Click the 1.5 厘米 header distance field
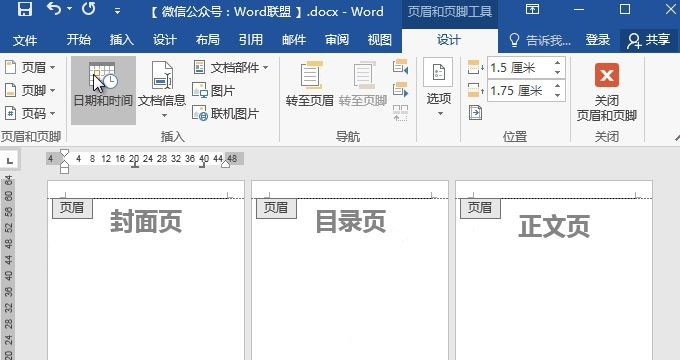 [519, 68]
